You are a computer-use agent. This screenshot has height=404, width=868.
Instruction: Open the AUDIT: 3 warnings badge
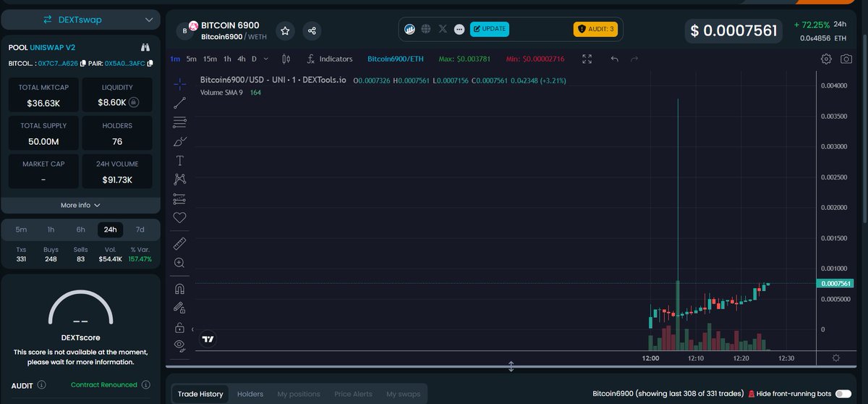coord(596,29)
